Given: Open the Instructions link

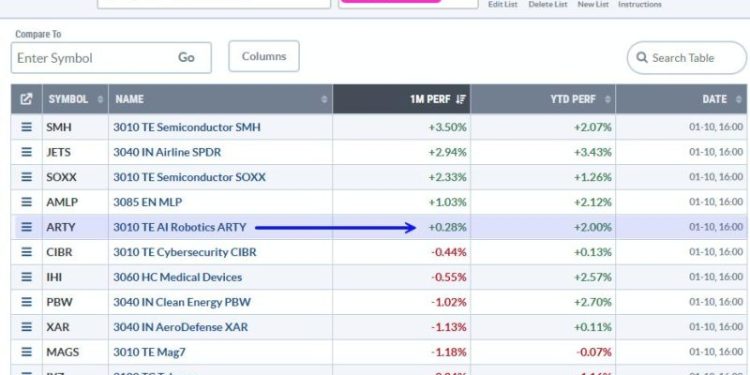Looking at the screenshot, I should [640, 4].
